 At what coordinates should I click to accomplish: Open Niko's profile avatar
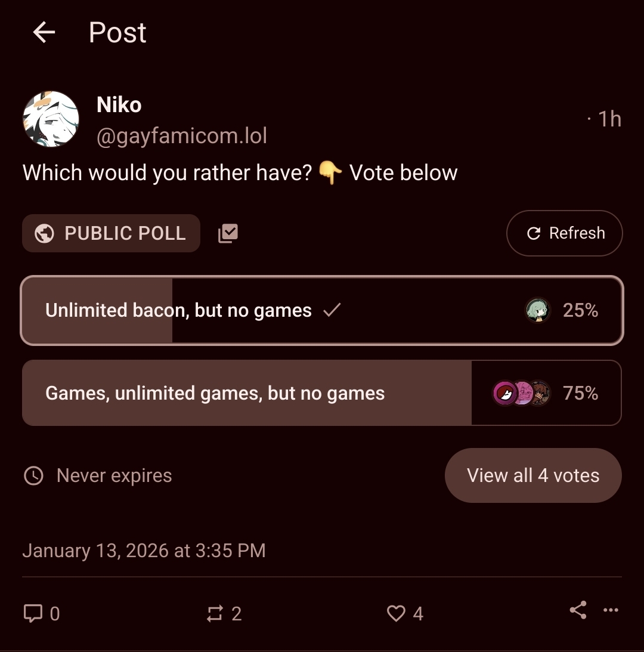pyautogui.click(x=51, y=119)
